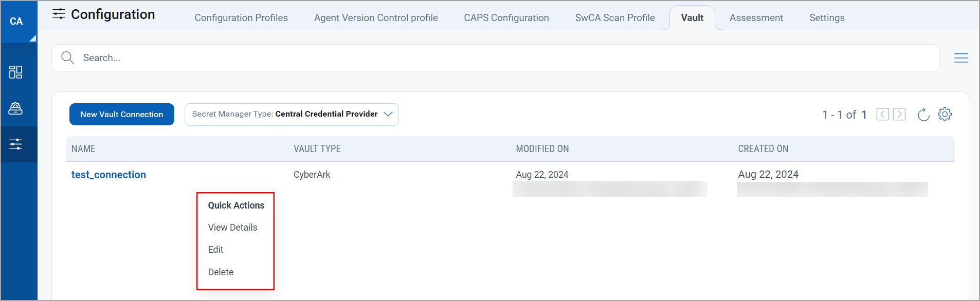The image size is (980, 301).
Task: Go to the next page of results
Action: point(899,114)
